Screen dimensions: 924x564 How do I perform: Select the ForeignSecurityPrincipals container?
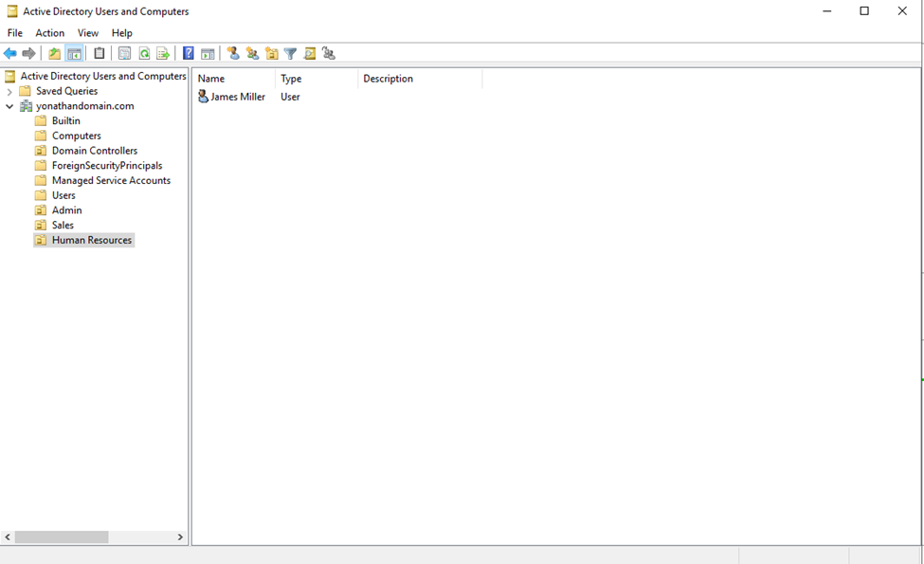(x=107, y=166)
